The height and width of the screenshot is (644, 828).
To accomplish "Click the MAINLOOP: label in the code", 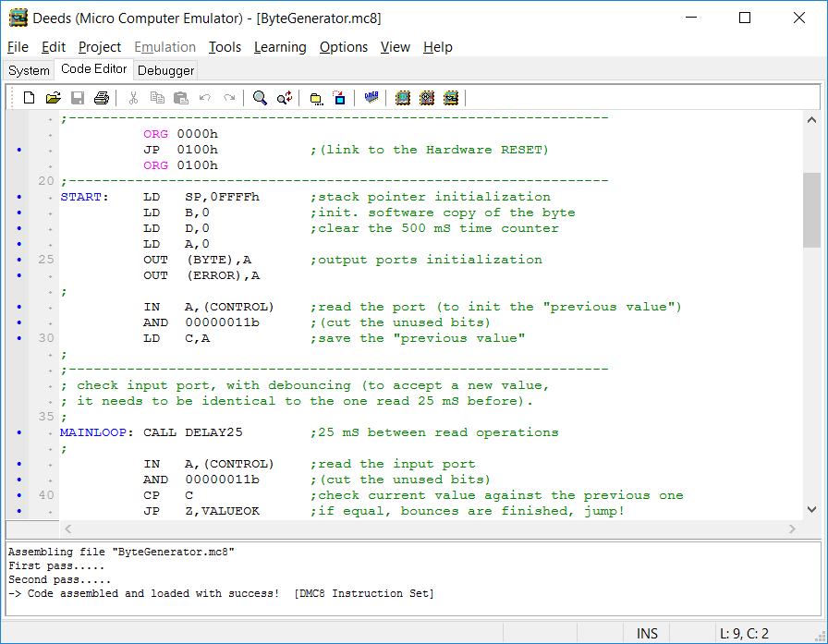I will click(x=96, y=432).
